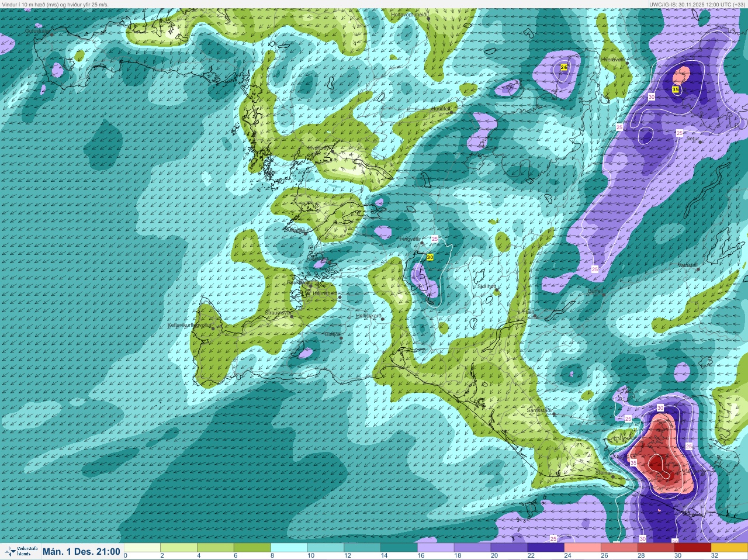Click the Hólmsheiði station label
Screen dimensions: 748x560
tap(325, 293)
